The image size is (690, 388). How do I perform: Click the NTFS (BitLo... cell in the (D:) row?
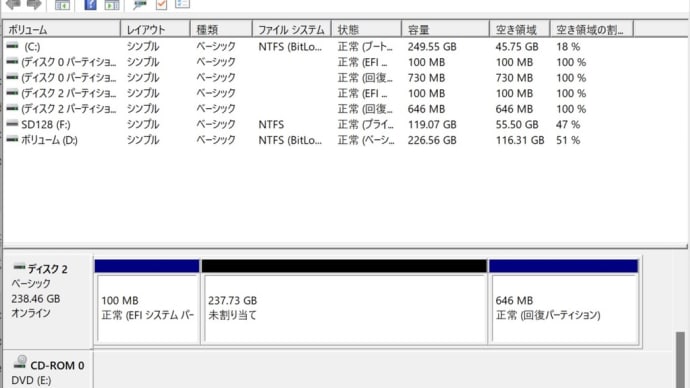290,140
